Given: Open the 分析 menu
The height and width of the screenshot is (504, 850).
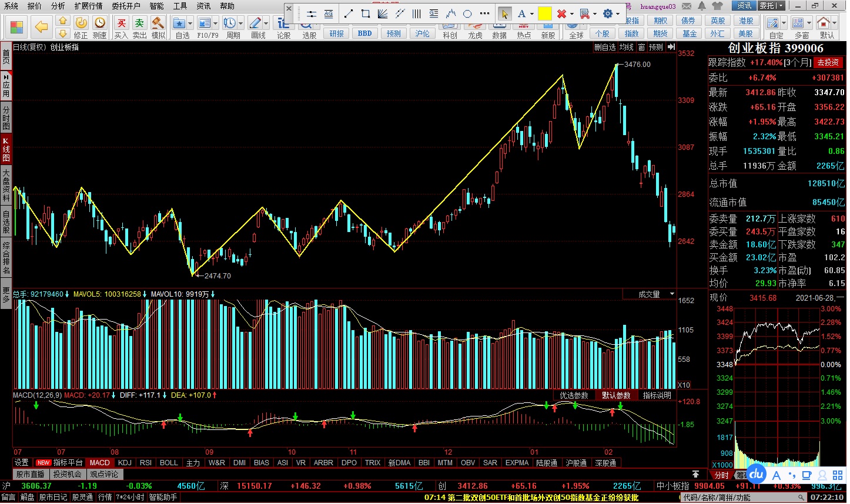Looking at the screenshot, I should coord(58,6).
